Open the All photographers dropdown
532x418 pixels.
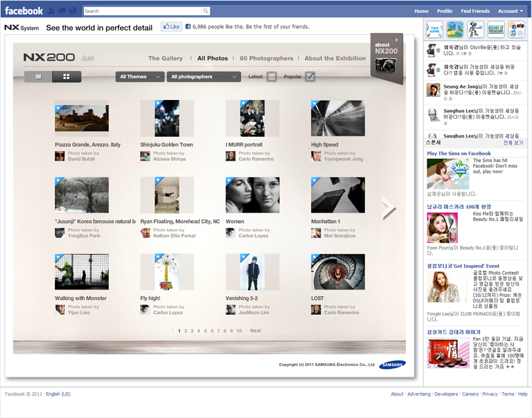pyautogui.click(x=203, y=77)
